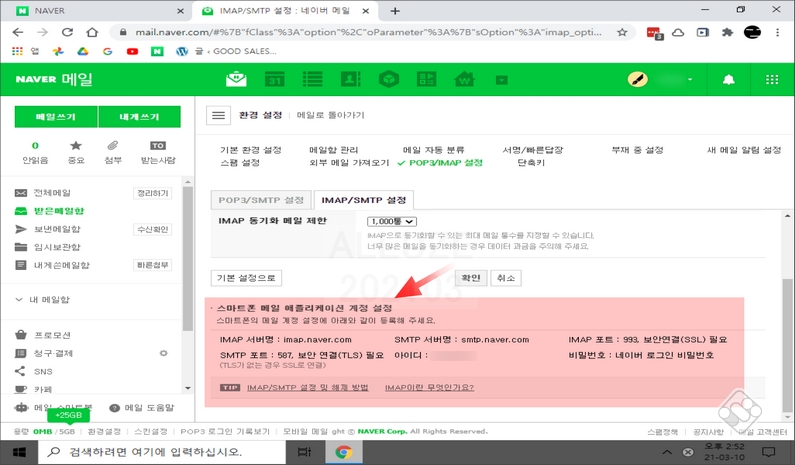Open 받은메일함 inbox folder

point(58,211)
